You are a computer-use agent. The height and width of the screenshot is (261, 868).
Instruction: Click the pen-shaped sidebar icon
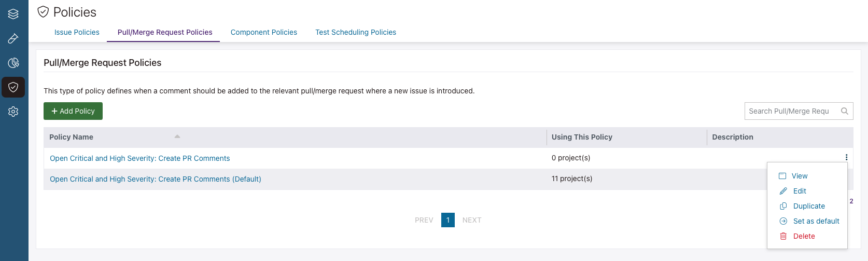[x=13, y=38]
